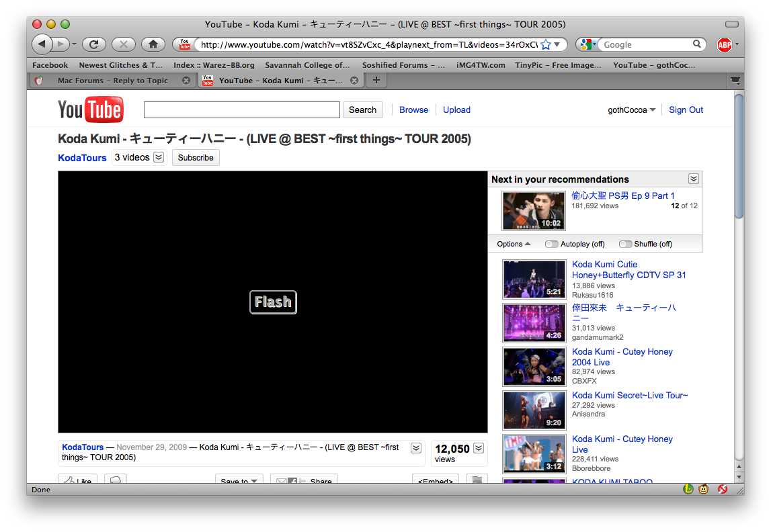Open the address bar history dropdown arrow

pos(557,44)
